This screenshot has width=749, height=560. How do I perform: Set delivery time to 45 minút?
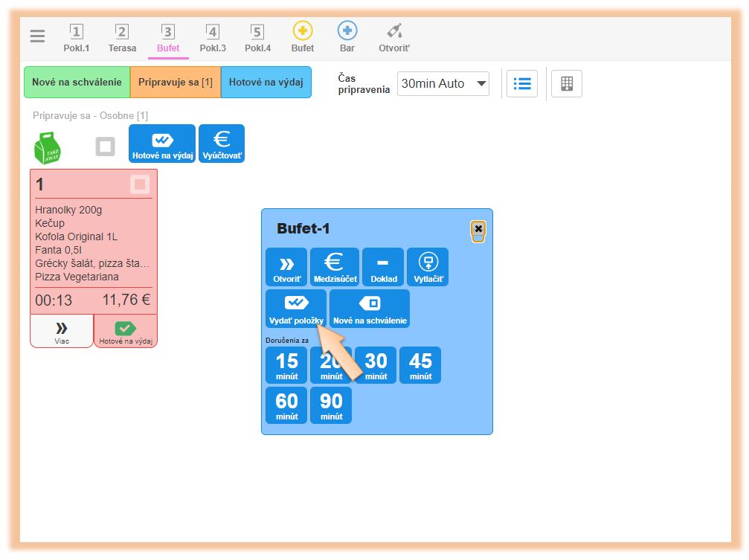(420, 365)
